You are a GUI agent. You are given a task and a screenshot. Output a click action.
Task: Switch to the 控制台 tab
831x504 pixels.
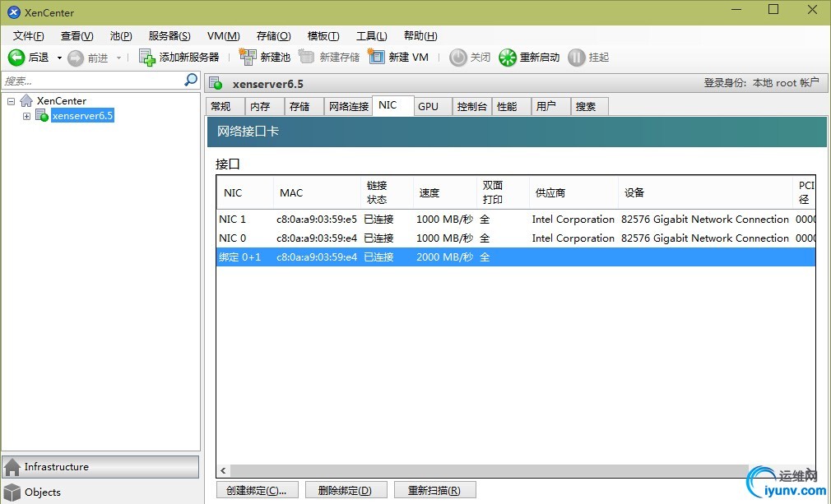coord(471,106)
